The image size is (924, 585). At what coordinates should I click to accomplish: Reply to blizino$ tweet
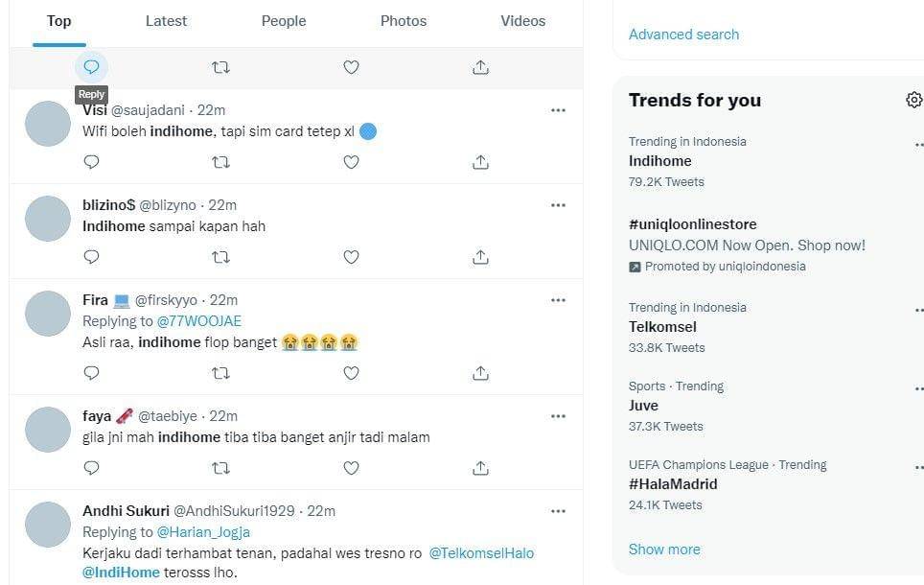(x=91, y=257)
